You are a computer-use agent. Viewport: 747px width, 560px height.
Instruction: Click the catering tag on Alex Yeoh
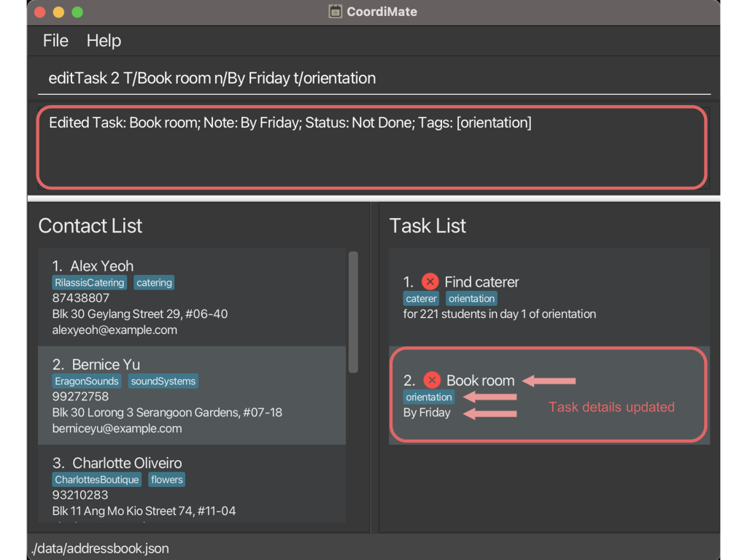point(154,283)
